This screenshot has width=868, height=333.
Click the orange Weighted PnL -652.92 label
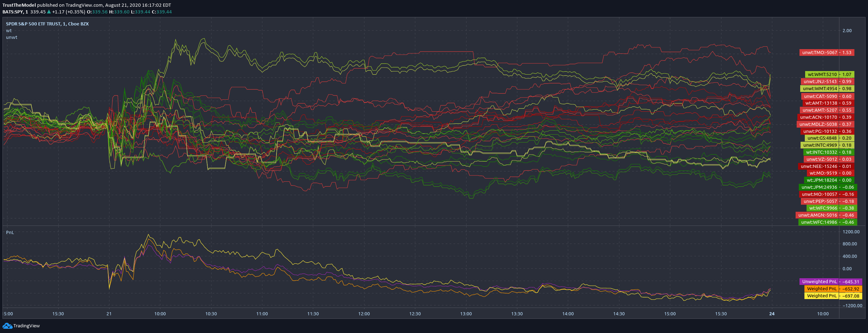pos(833,289)
